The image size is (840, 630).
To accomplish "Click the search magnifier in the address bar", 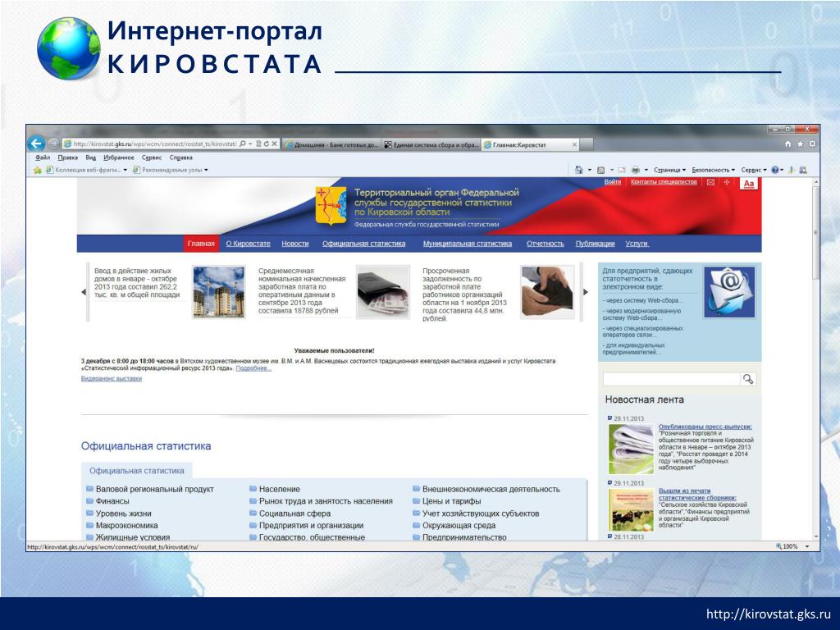I will click(243, 144).
